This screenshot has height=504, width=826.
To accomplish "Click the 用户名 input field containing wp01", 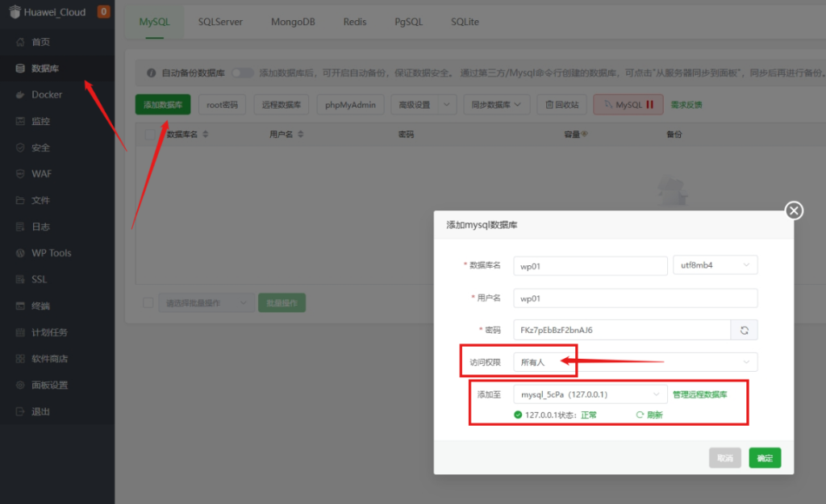I will point(636,298).
